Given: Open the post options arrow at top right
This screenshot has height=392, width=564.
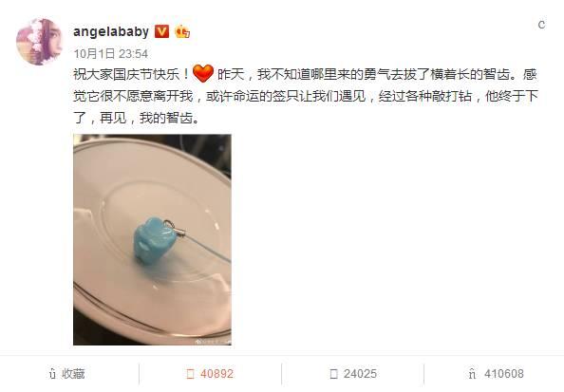Looking at the screenshot, I should point(541,25).
